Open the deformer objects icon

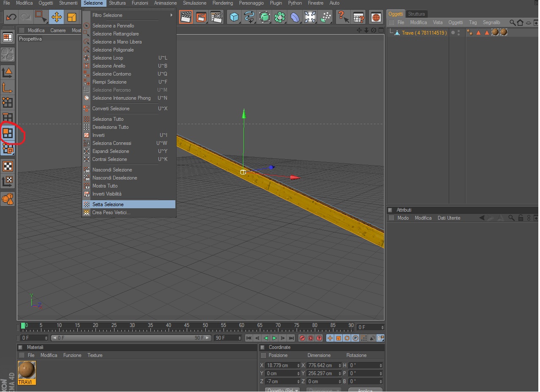[295, 17]
